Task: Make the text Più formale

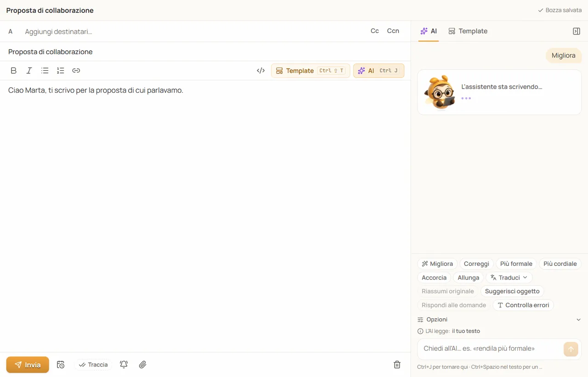Action: (516, 264)
